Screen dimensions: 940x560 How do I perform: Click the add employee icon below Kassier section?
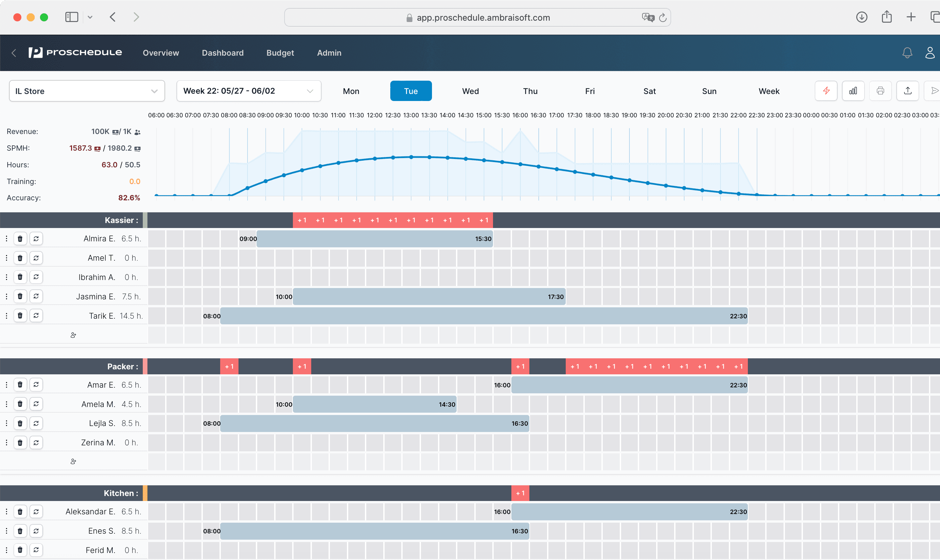pyautogui.click(x=73, y=335)
